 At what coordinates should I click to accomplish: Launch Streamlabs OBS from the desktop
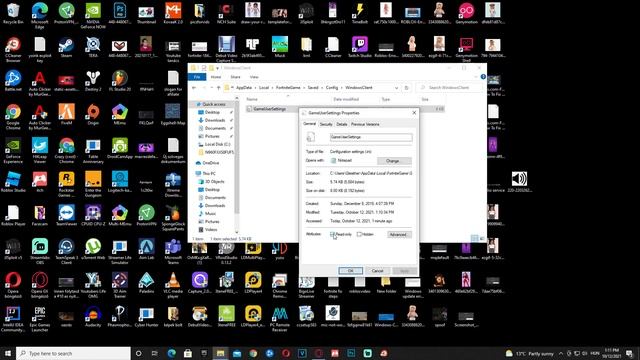[x=40, y=252]
